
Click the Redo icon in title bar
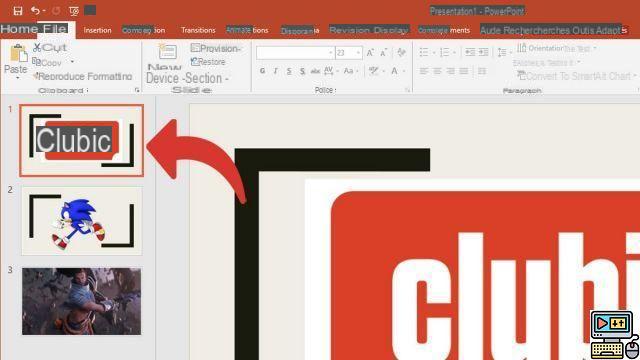(56, 11)
